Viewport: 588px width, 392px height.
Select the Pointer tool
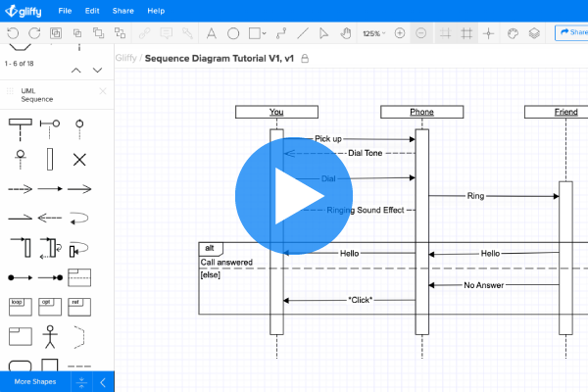click(x=324, y=33)
